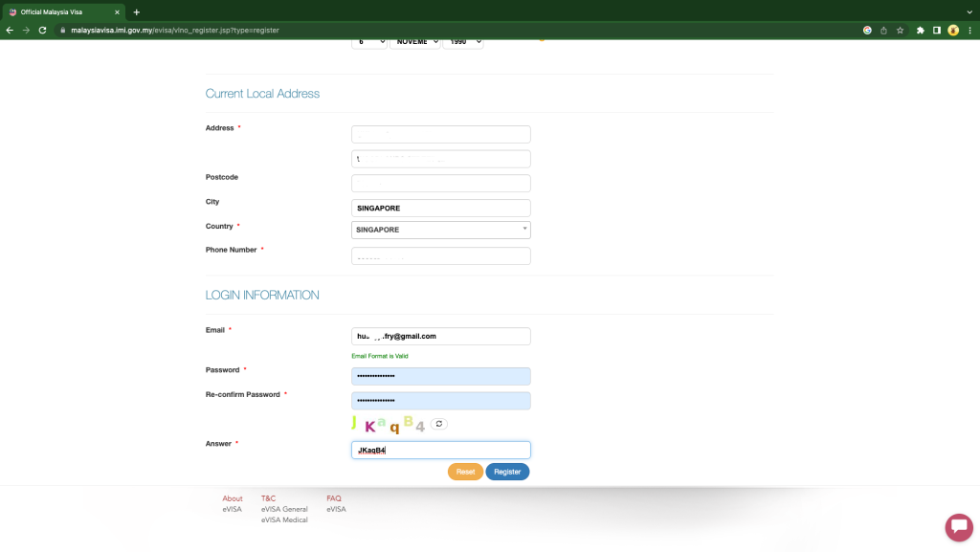Expand the Country dropdown showing SINGAPORE
This screenshot has height=552, width=980.
pyautogui.click(x=440, y=230)
